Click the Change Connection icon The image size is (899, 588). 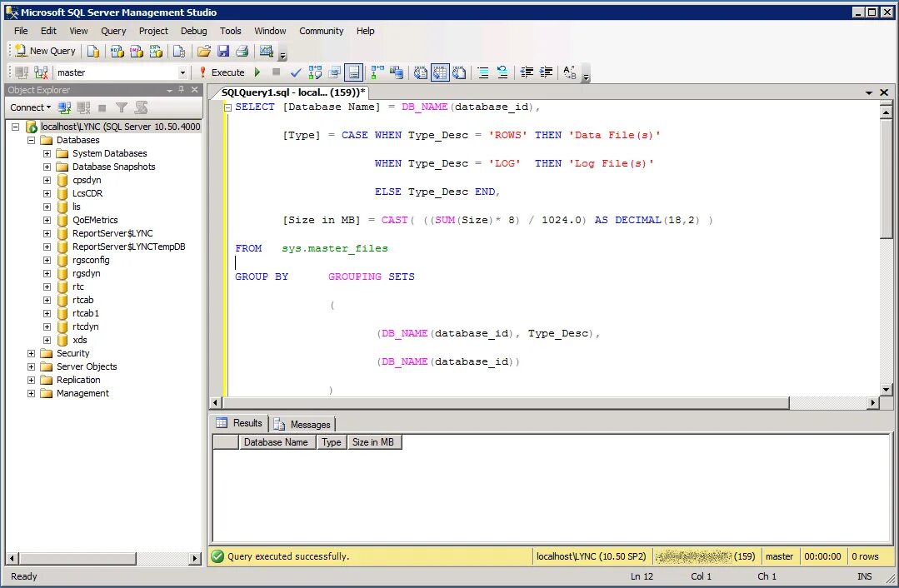pyautogui.click(x=41, y=72)
